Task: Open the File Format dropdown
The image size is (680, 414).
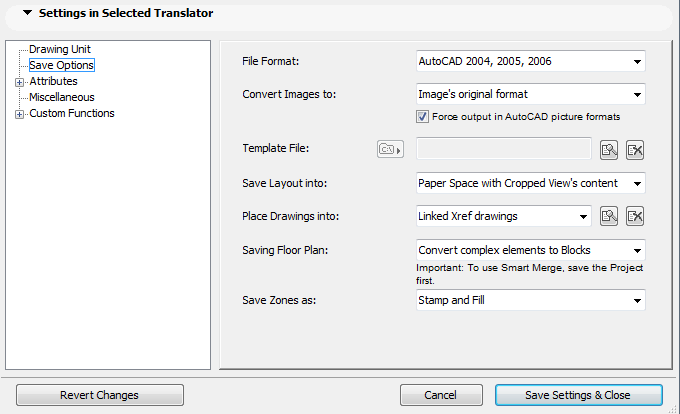Action: 530,62
